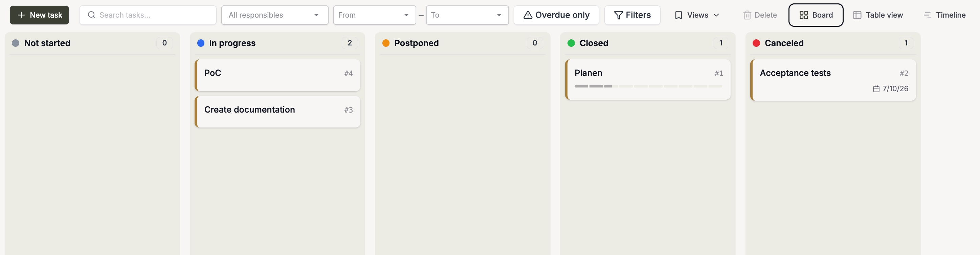Click the bookmark Views icon

coord(678,15)
